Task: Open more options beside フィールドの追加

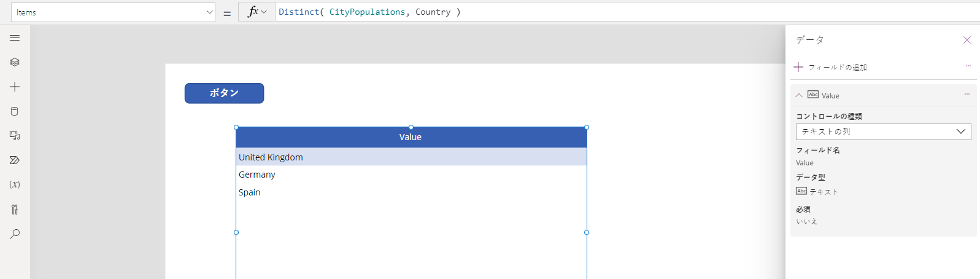Action: point(968,66)
